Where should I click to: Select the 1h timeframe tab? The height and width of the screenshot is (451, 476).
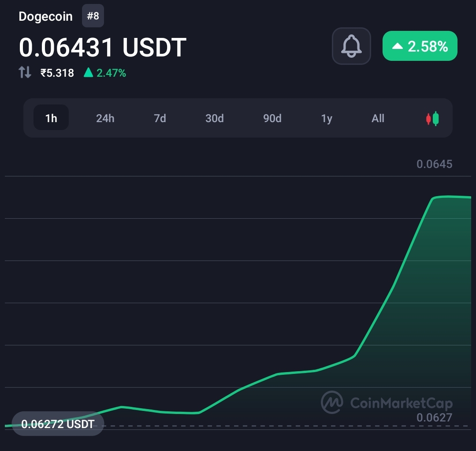[x=51, y=118]
